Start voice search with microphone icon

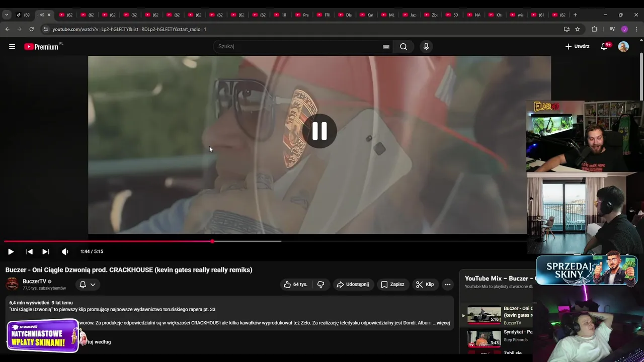click(x=426, y=47)
